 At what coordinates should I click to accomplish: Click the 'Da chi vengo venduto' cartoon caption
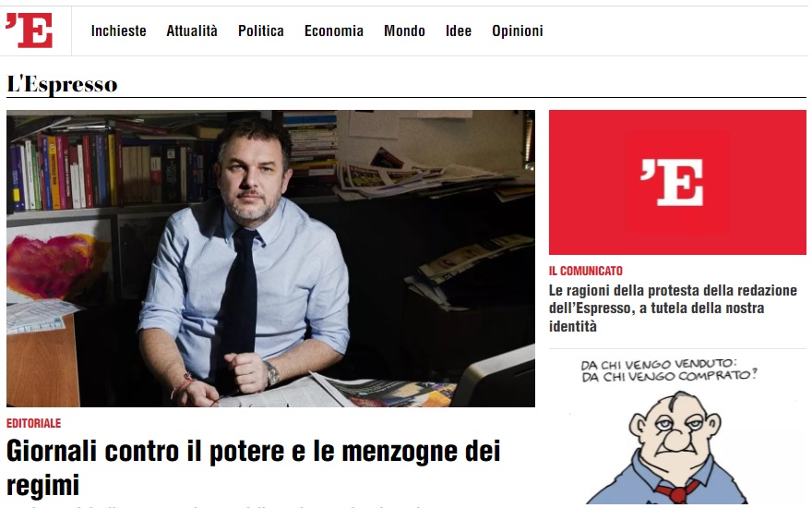(x=668, y=369)
